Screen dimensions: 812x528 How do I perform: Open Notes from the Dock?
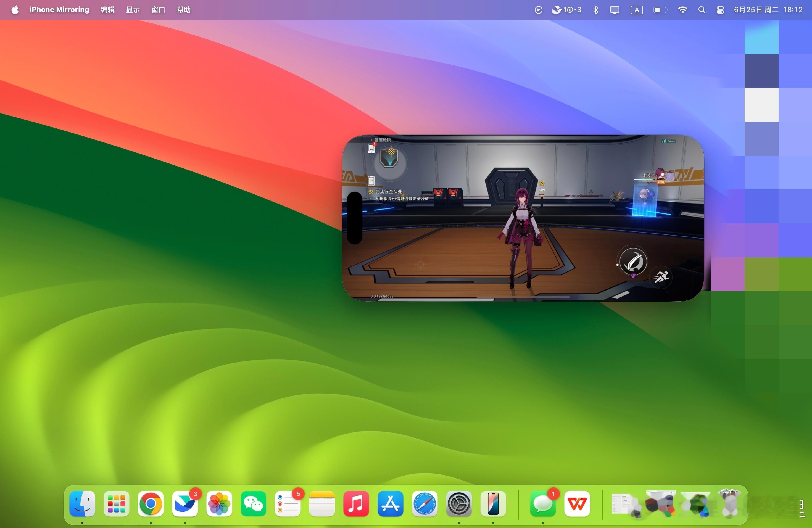[x=322, y=503]
